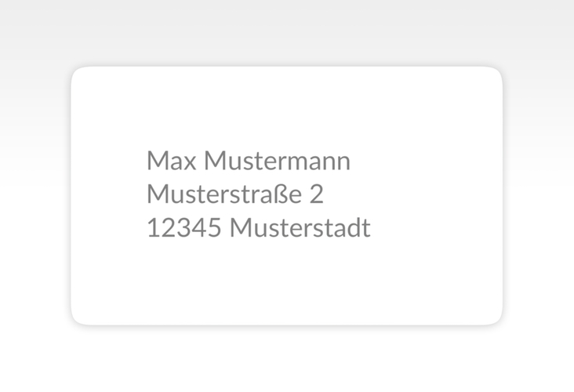
Task: Click the surname Mustermann
Action: pos(277,161)
